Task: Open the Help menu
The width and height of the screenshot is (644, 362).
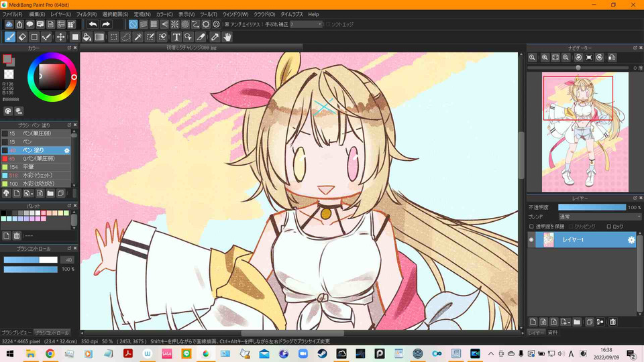Action: pos(313,14)
